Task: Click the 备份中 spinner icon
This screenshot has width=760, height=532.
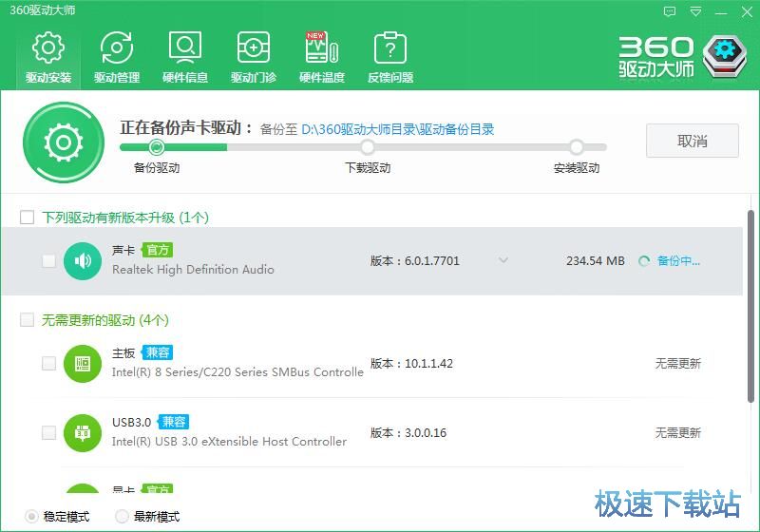Action: tap(644, 261)
